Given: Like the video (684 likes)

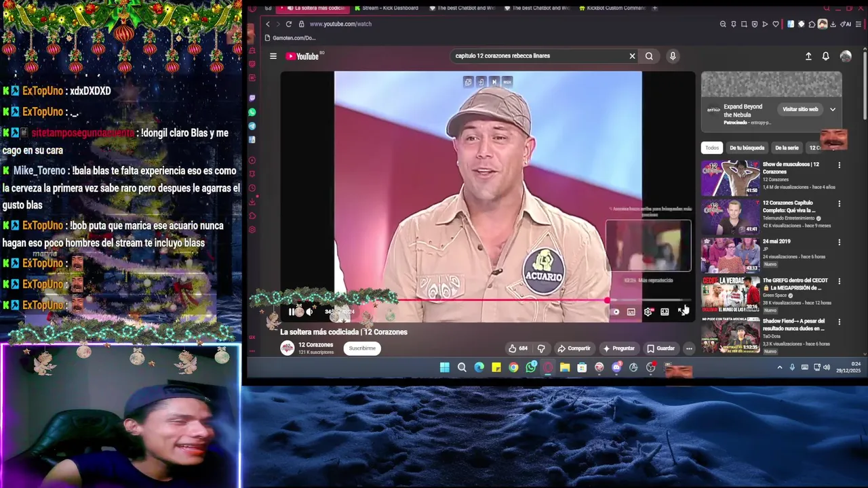Looking at the screenshot, I should click(x=518, y=348).
